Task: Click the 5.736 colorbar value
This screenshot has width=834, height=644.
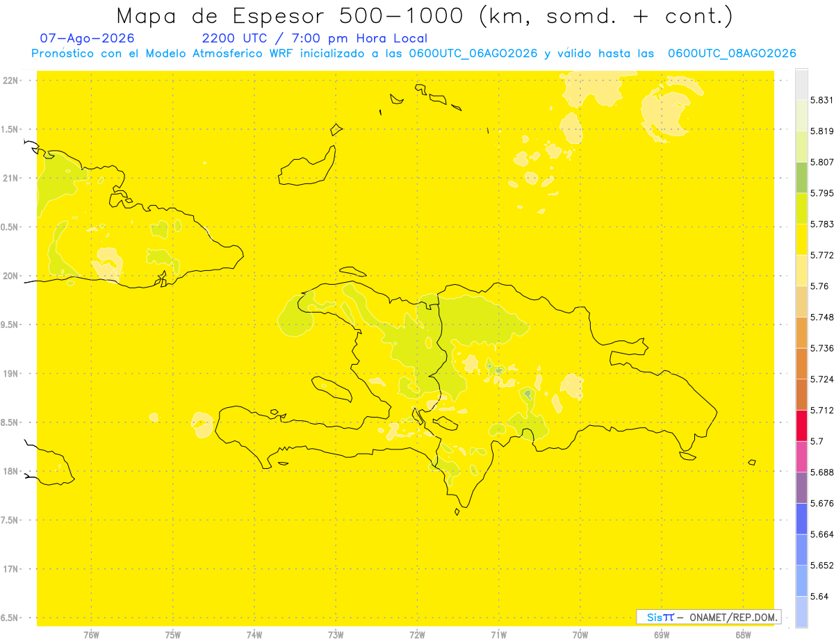Action: (x=822, y=348)
